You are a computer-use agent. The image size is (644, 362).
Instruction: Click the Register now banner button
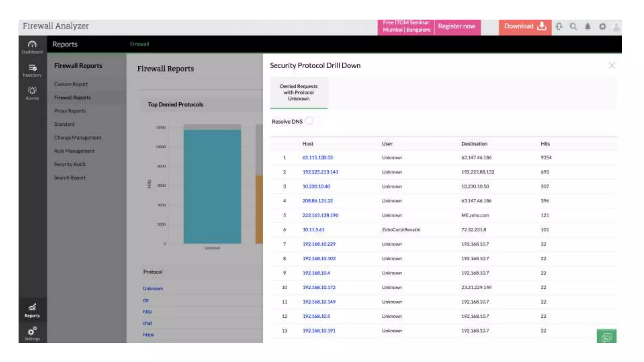(457, 26)
